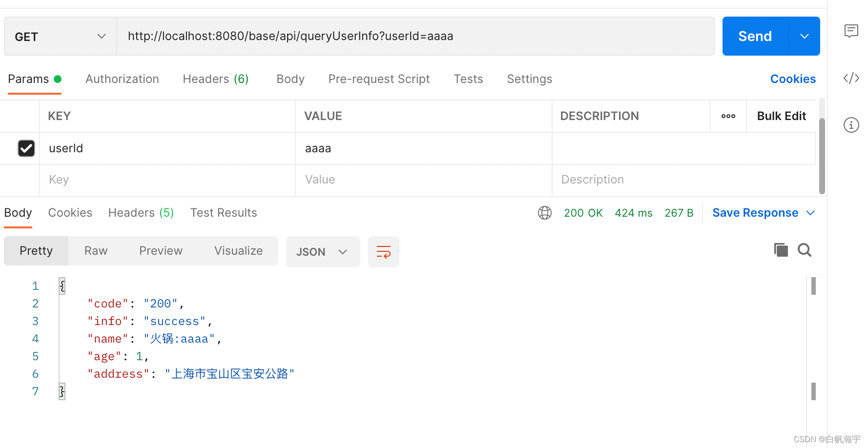Open the Authorization tab

[x=122, y=79]
